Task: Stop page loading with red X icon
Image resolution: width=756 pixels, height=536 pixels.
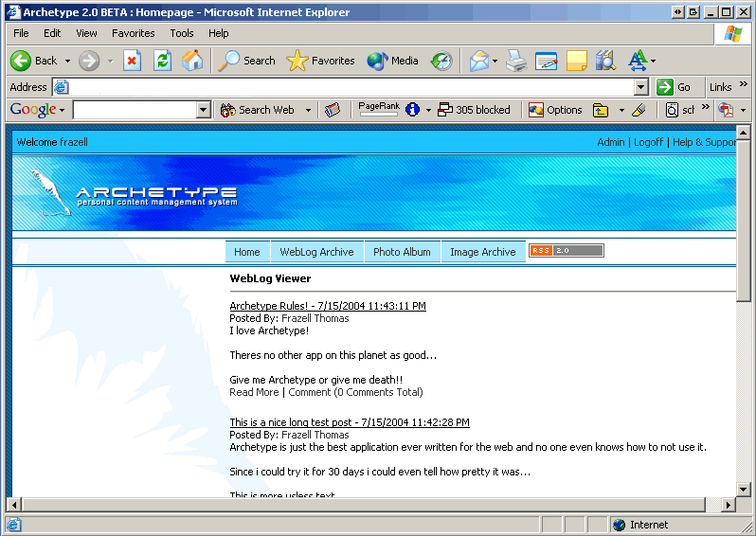Action: tap(132, 61)
